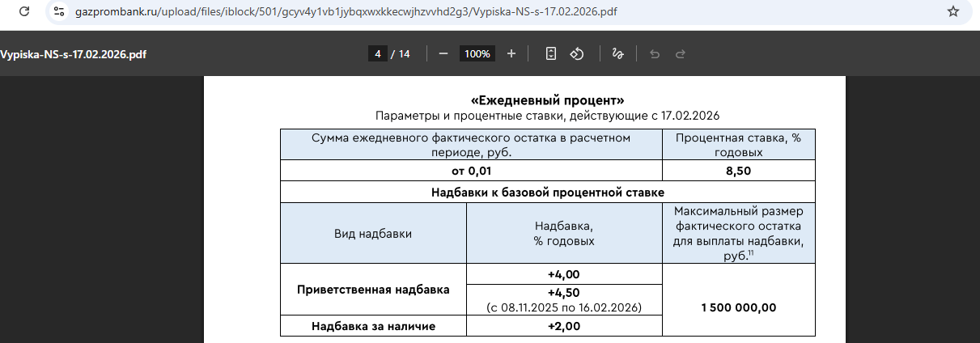This screenshot has width=980, height=343.
Task: Click the «Приветственная надбавка» row label
Action: pyautogui.click(x=373, y=290)
